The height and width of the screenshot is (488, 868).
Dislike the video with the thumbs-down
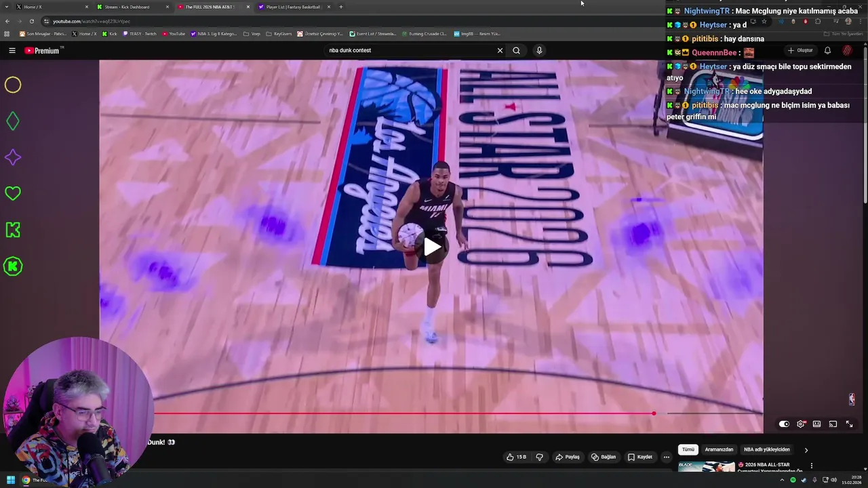click(539, 457)
